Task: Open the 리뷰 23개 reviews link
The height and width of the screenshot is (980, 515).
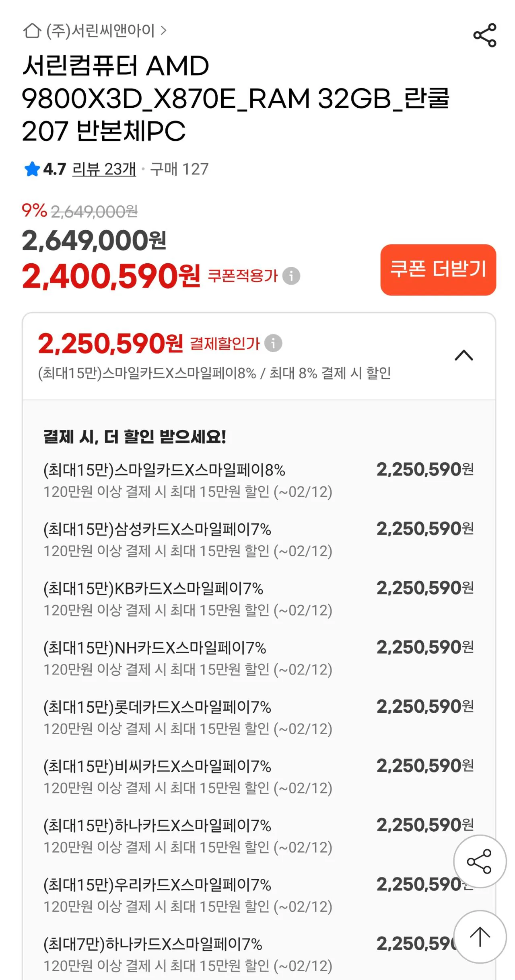Action: 104,169
